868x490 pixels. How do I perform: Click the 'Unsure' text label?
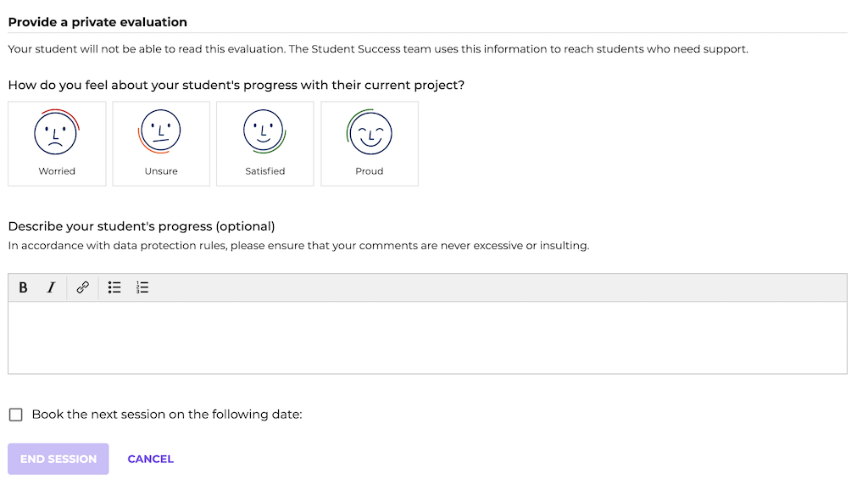pyautogui.click(x=161, y=171)
